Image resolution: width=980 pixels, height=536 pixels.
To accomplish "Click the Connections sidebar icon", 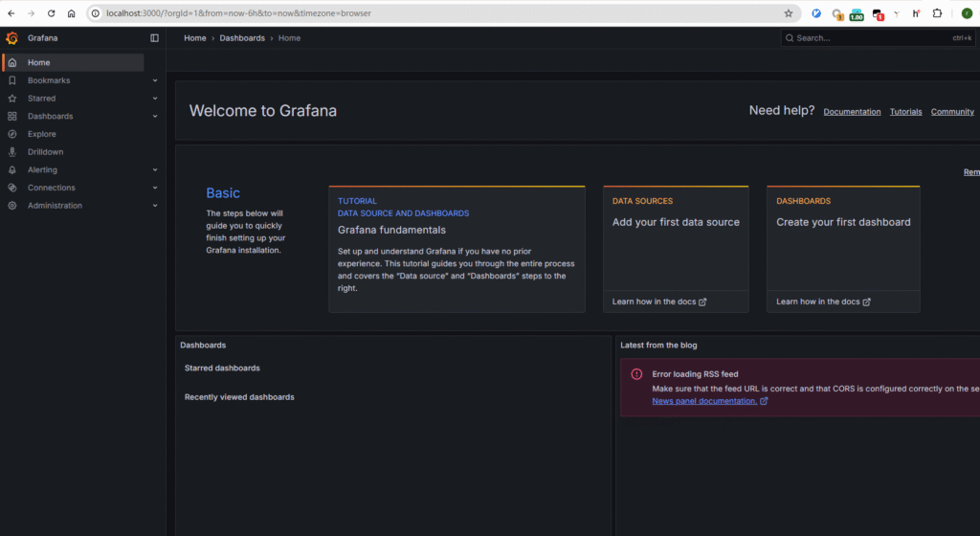I will (12, 188).
